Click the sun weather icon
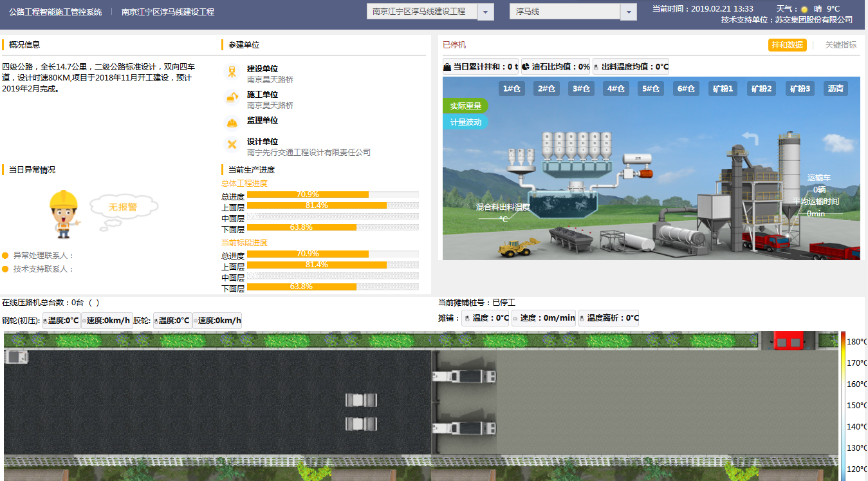 pyautogui.click(x=804, y=9)
